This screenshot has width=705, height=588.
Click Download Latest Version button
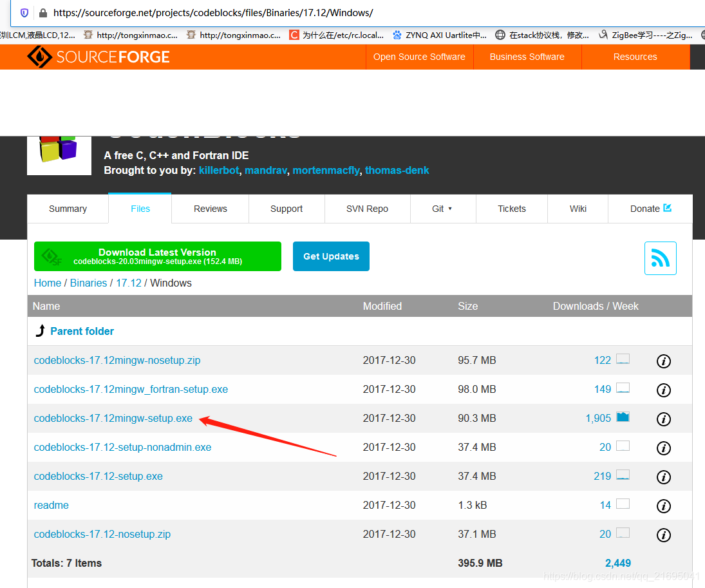(158, 256)
